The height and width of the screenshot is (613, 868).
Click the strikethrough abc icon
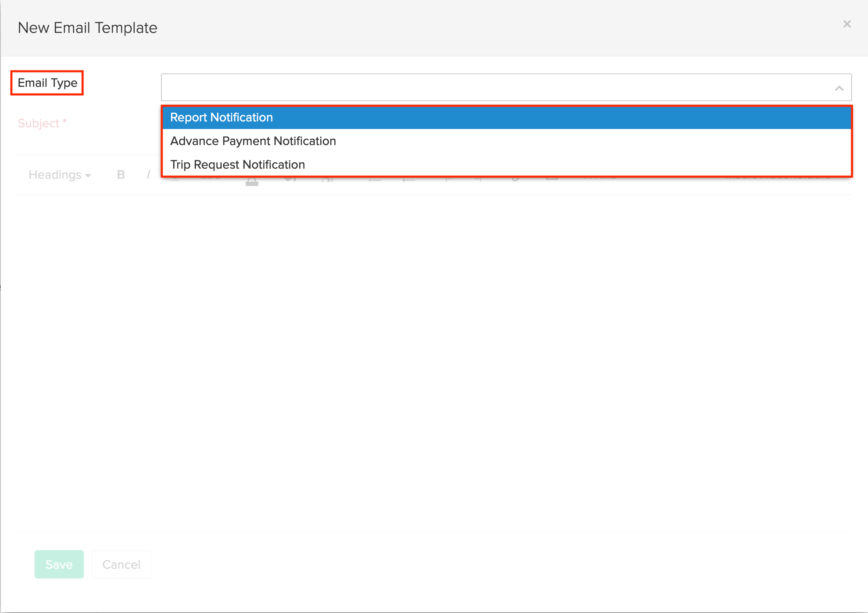pos(210,180)
